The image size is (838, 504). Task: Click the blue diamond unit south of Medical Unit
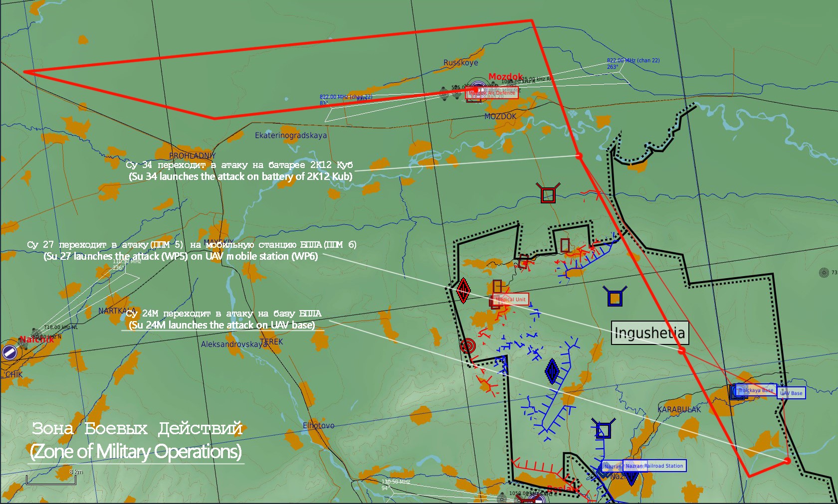click(x=552, y=371)
